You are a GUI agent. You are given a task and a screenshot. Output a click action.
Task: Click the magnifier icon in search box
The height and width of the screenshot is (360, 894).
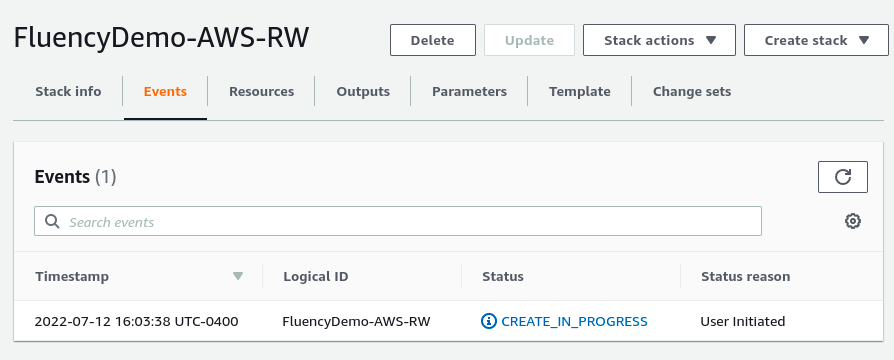[52, 221]
